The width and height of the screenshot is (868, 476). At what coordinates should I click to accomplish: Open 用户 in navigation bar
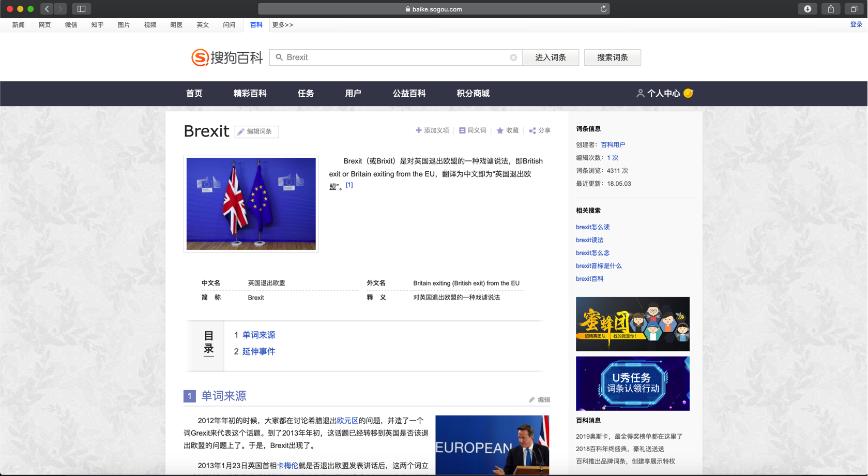click(353, 94)
